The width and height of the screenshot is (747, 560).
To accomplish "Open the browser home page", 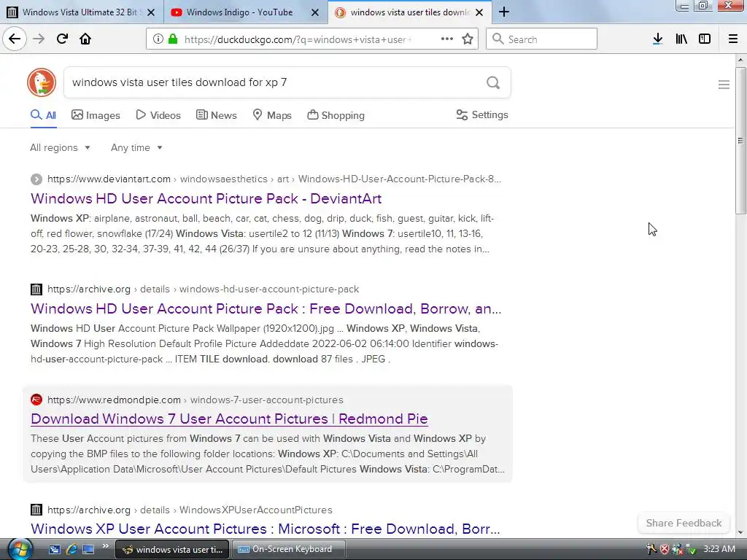I will click(85, 39).
